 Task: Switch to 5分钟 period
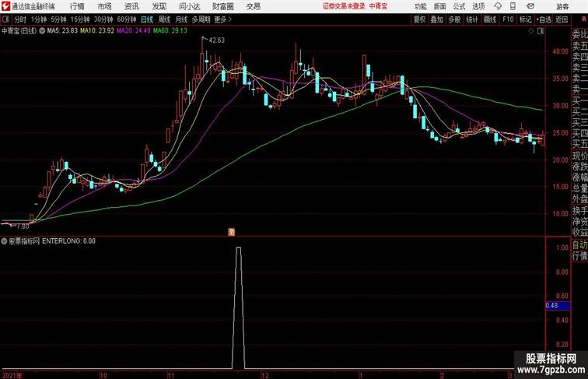pos(58,19)
